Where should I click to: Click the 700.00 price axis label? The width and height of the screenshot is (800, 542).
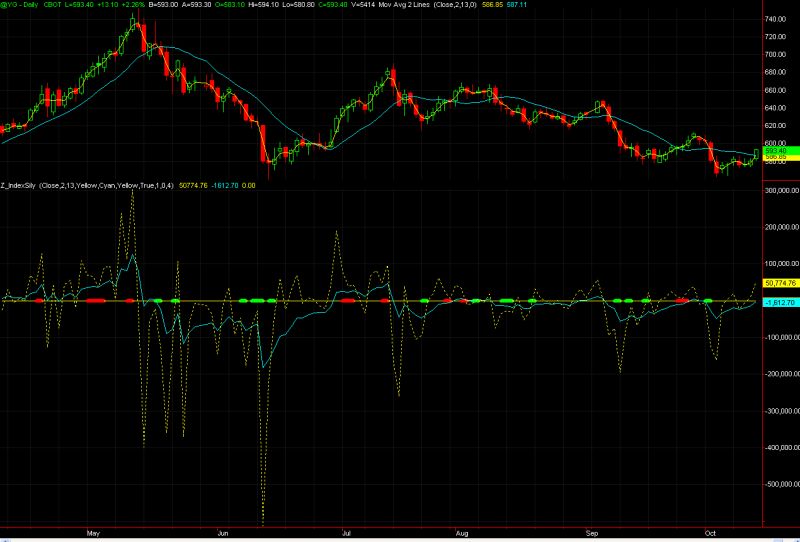point(777,54)
